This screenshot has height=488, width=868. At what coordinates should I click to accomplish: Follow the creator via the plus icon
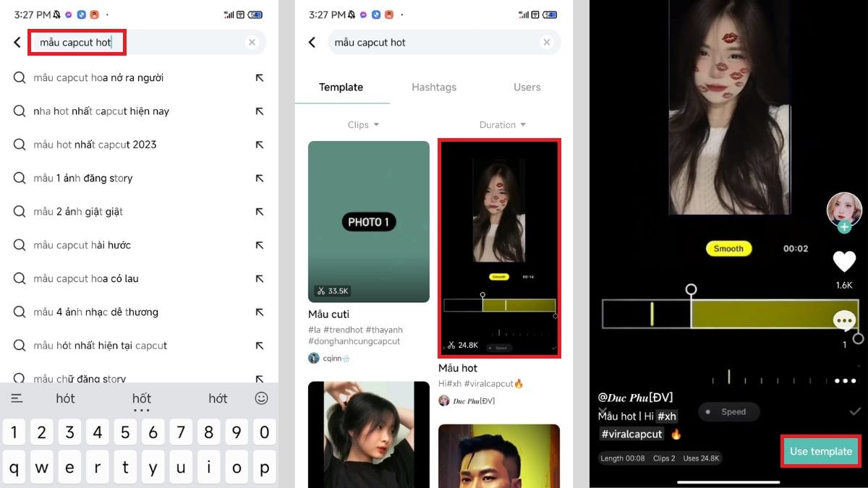(845, 227)
